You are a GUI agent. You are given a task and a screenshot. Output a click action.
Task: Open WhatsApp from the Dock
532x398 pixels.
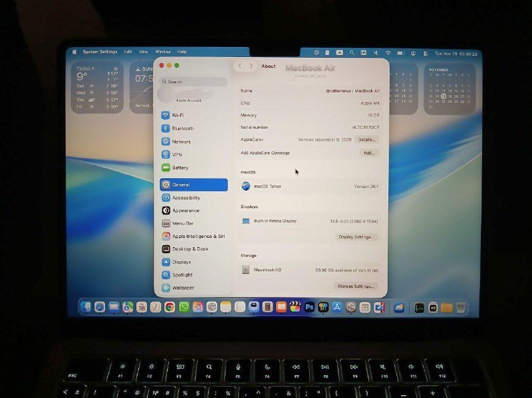point(184,308)
